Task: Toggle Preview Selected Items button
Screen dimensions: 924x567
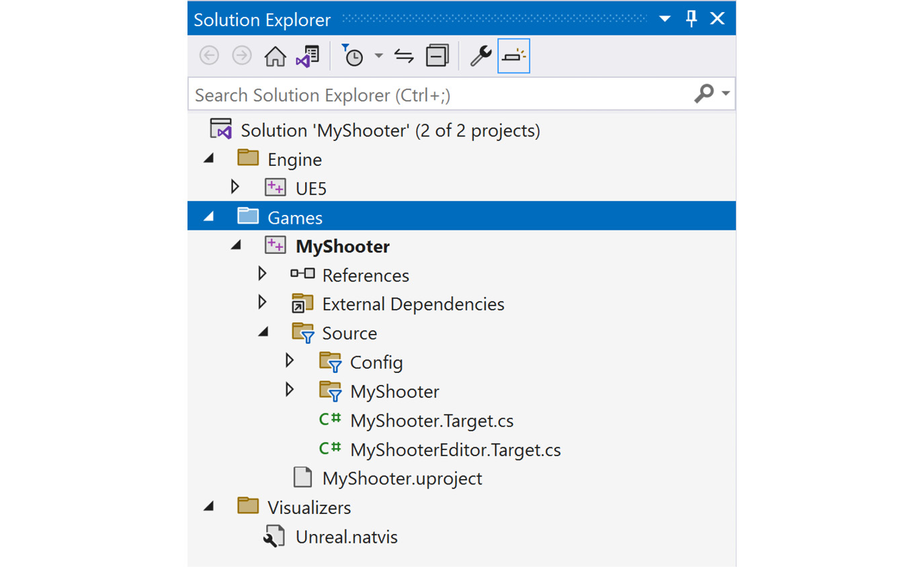Action: pos(514,56)
